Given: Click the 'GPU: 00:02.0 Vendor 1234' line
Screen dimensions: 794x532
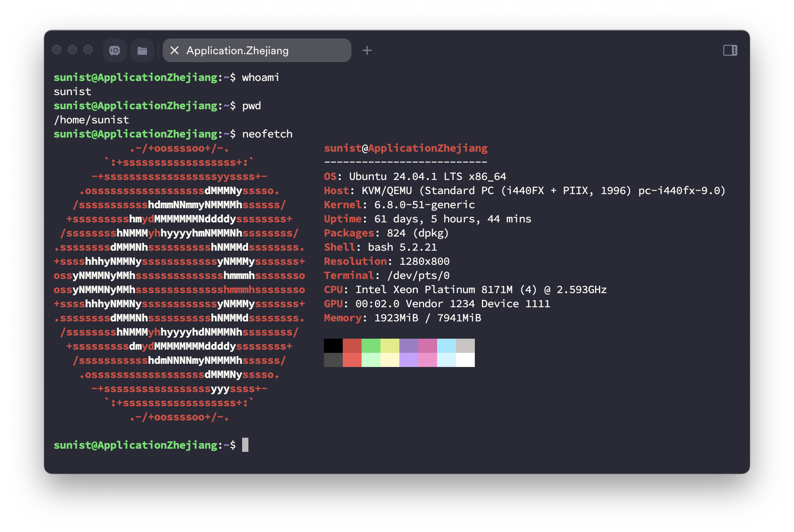Looking at the screenshot, I should click(437, 304).
